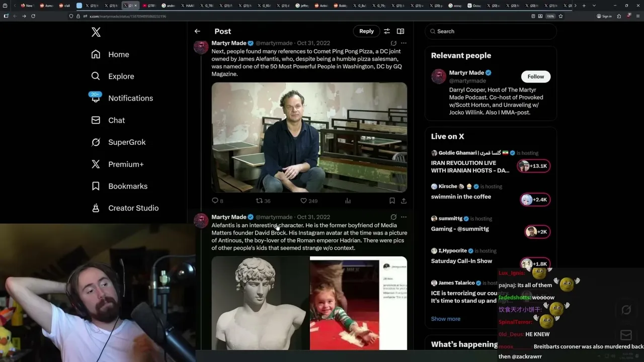Join Saturday Call-In Show live stream
This screenshot has height=362, width=644.
click(x=535, y=264)
